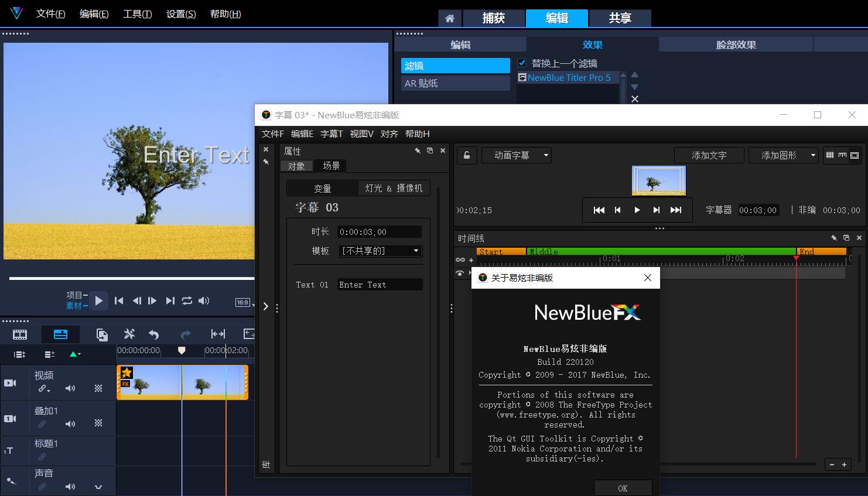The height and width of the screenshot is (496, 868).
Task: Expand 添加图形 dropdown arrow
Action: click(813, 155)
